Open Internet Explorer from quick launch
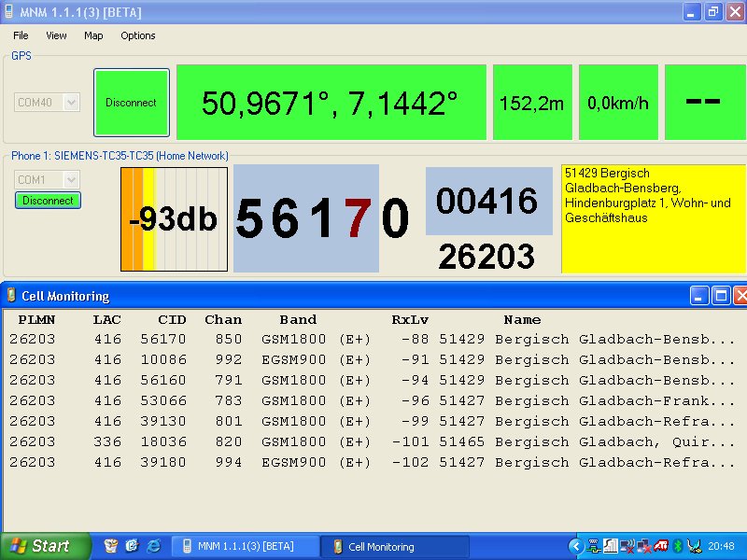The width and height of the screenshot is (747, 560). [153, 546]
